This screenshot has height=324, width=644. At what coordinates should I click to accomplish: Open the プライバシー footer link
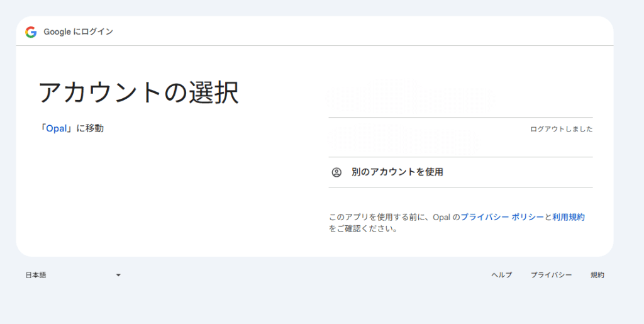pyautogui.click(x=551, y=275)
